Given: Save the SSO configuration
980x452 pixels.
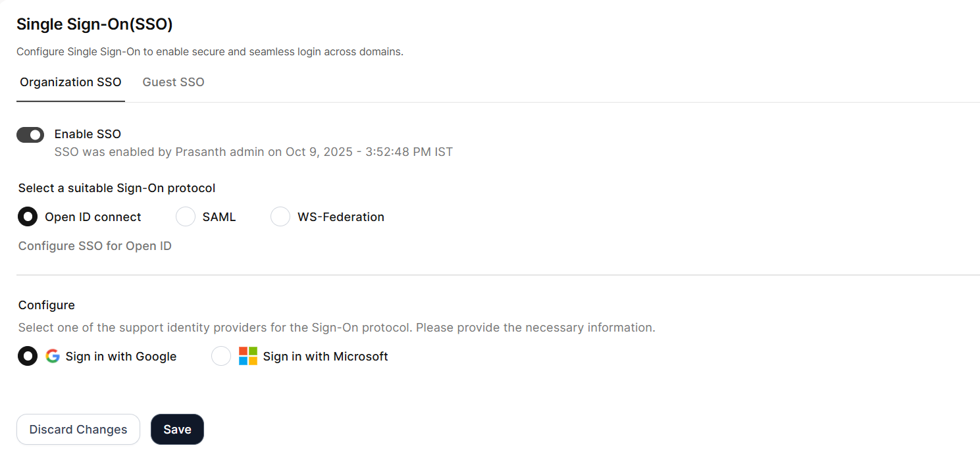Looking at the screenshot, I should tap(177, 430).
